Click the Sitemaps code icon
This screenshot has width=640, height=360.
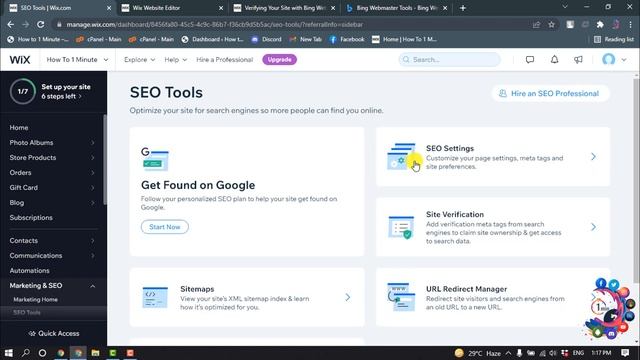pos(155,297)
